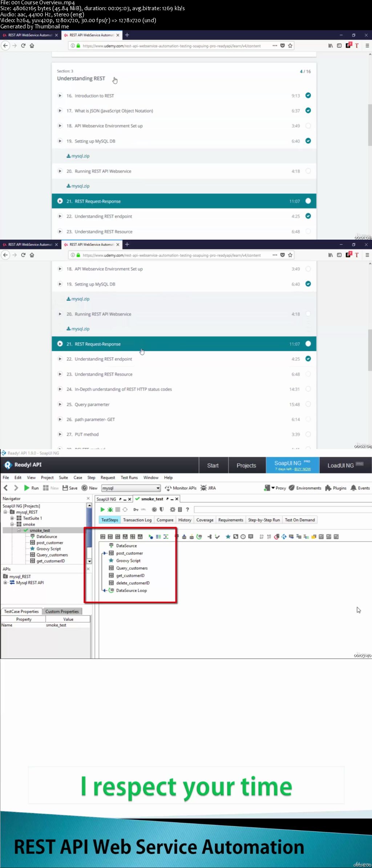Click play icon beside lecture 16 Introduction to REST

60,96
